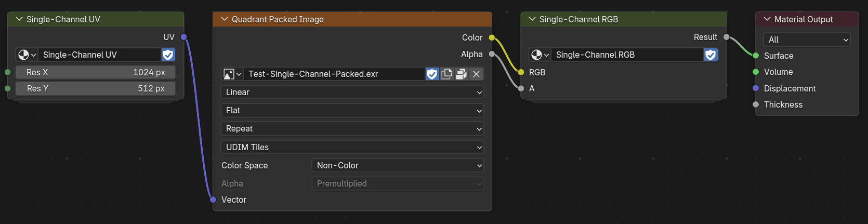Open the Linear interpolation dropdown
Screen dimensions: 868x224
coord(352,92)
